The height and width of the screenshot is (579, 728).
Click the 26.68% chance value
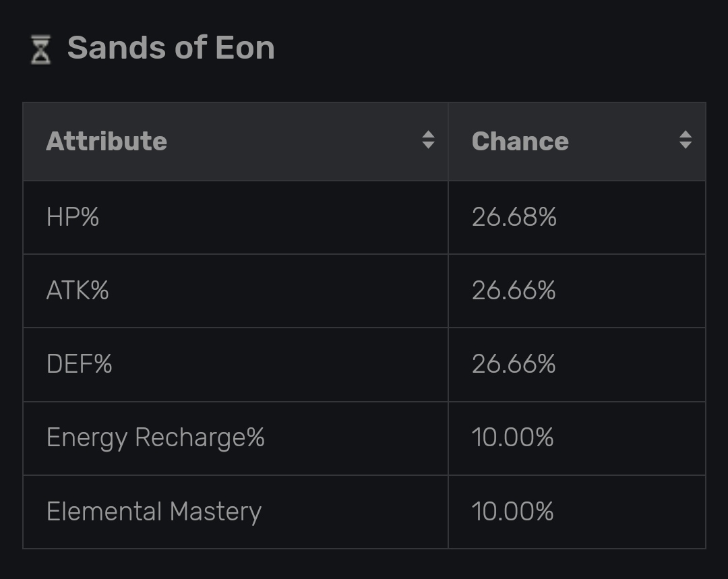point(514,218)
